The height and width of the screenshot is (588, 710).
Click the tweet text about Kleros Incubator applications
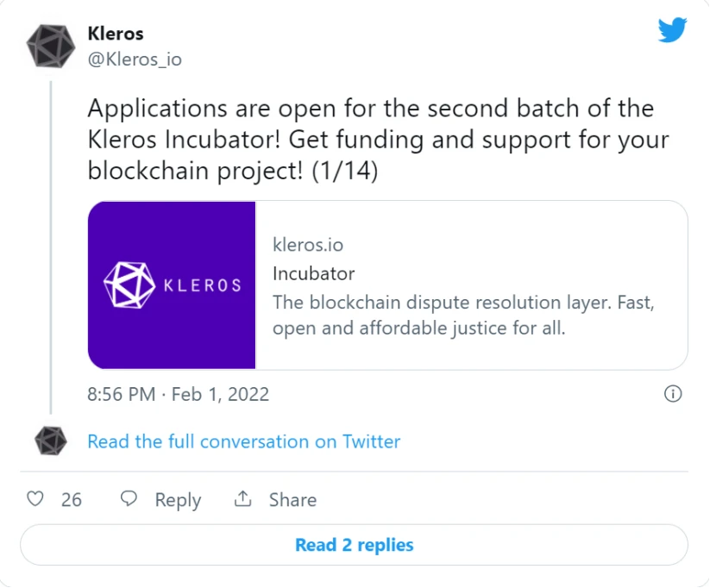378,140
